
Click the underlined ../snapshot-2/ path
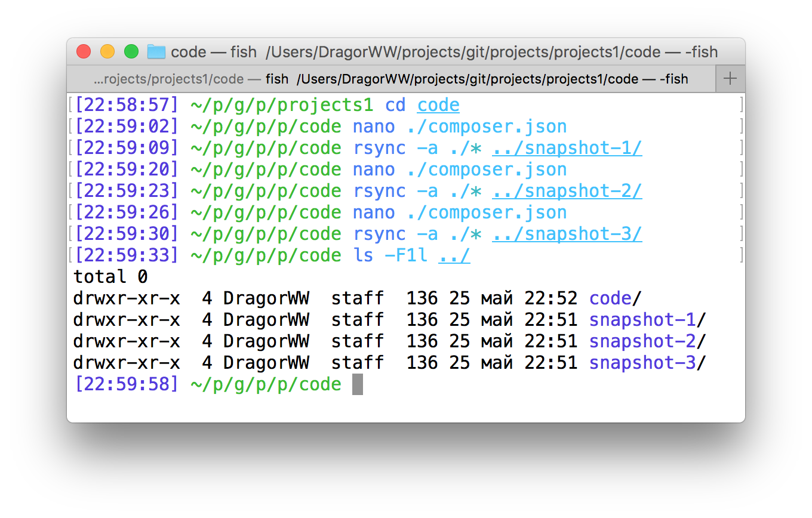567,191
